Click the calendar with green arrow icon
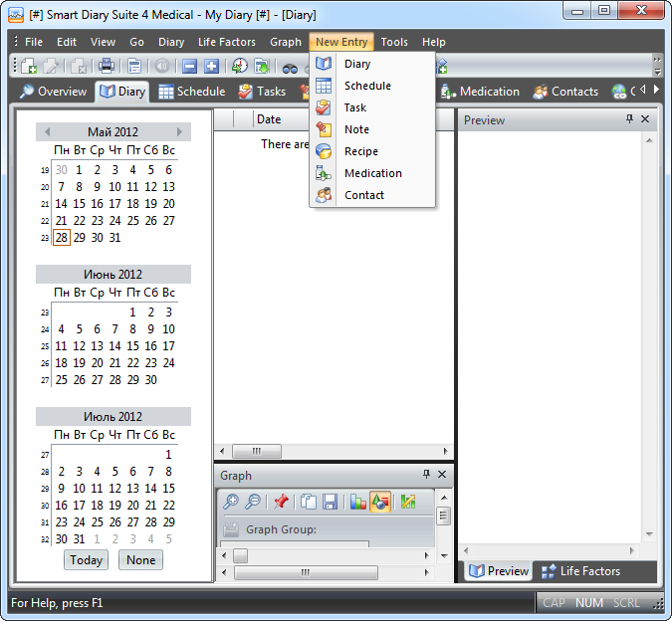Screen dimensions: 672x621 pos(262,66)
